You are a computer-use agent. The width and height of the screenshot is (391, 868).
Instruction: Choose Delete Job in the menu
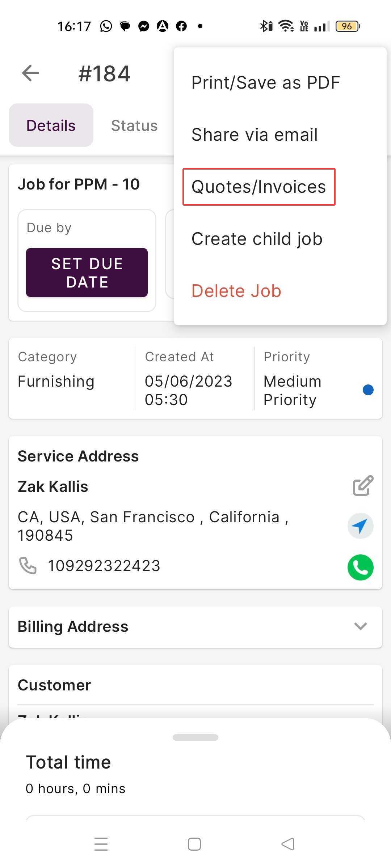[236, 291]
